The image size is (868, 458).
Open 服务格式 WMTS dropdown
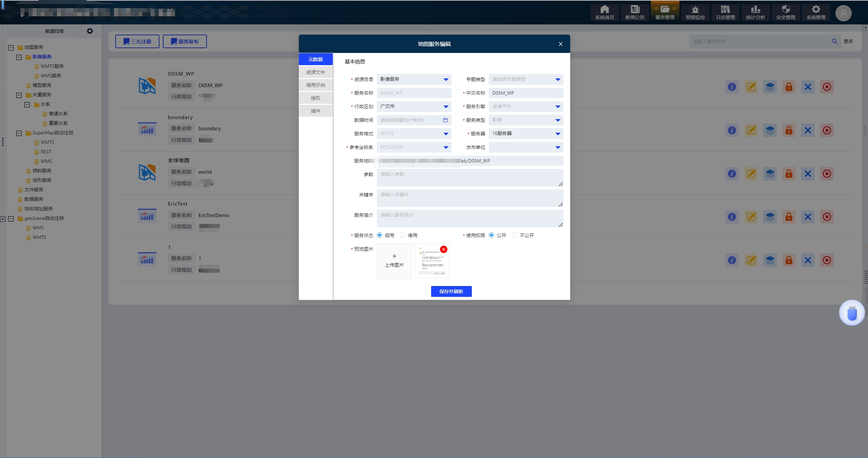(x=414, y=134)
